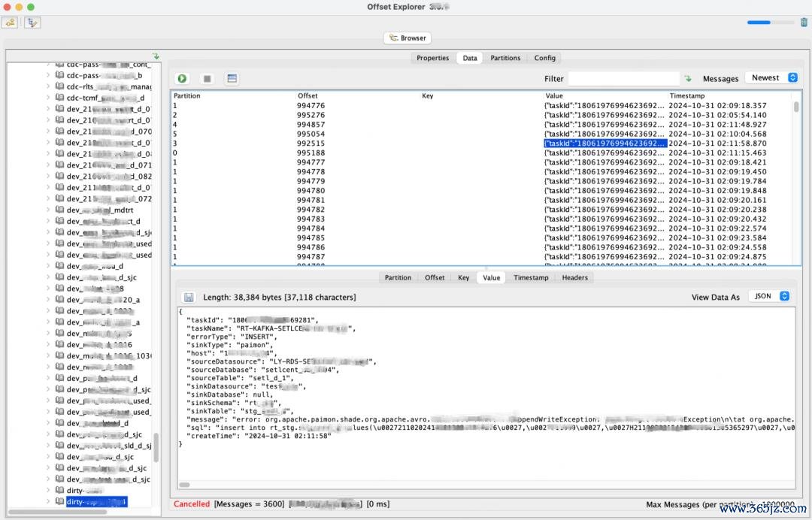Click the "sinkType": "paimon" line
This screenshot has width=812, height=520.
tap(229, 345)
